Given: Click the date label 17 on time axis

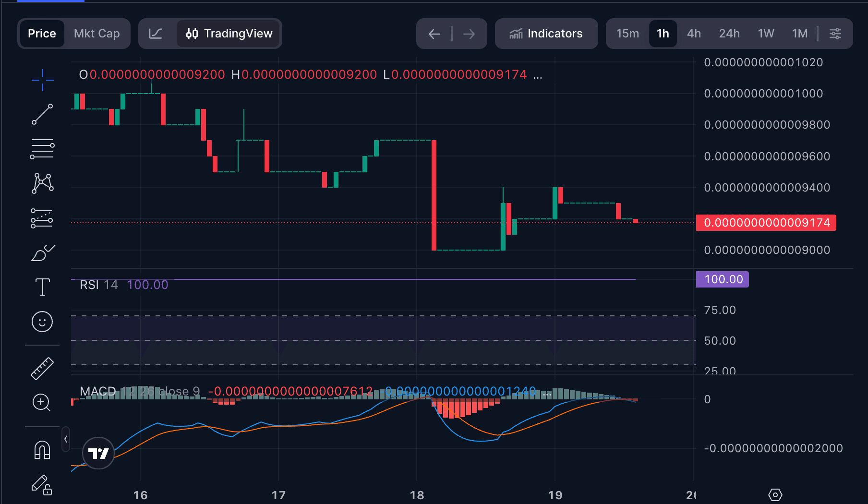Looking at the screenshot, I should point(278,495).
